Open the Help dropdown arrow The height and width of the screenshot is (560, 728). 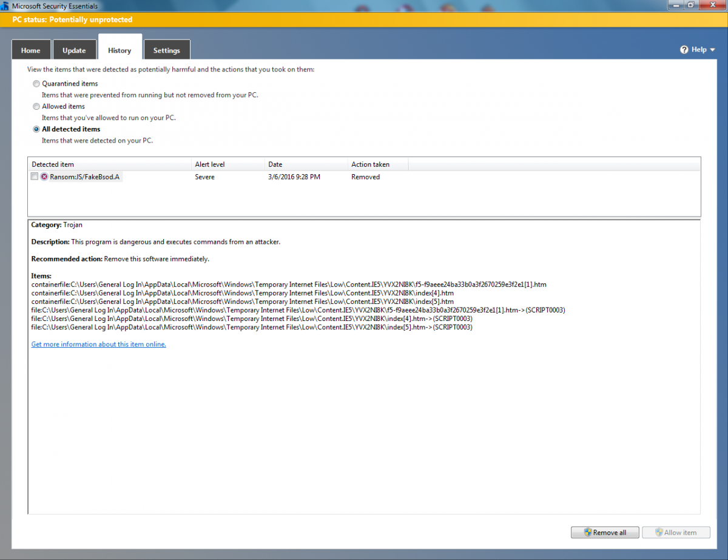pos(712,50)
